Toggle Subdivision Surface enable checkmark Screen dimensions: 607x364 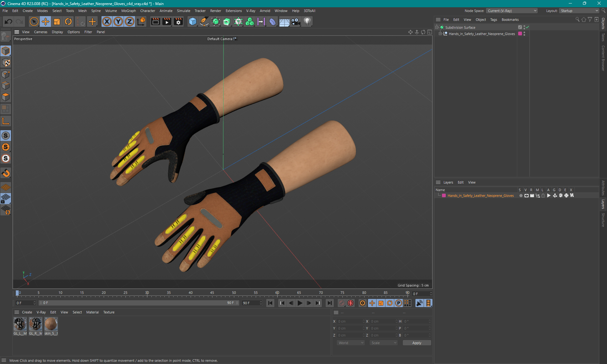coord(527,27)
